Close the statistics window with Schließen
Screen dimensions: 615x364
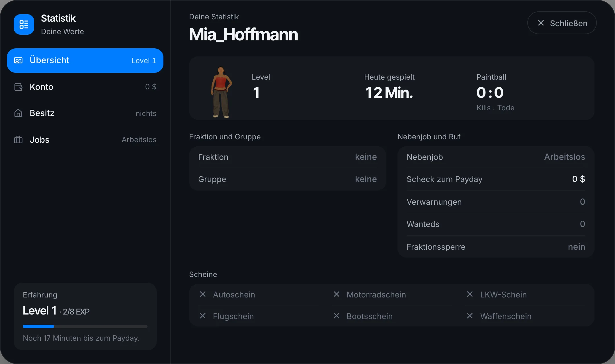562,23
